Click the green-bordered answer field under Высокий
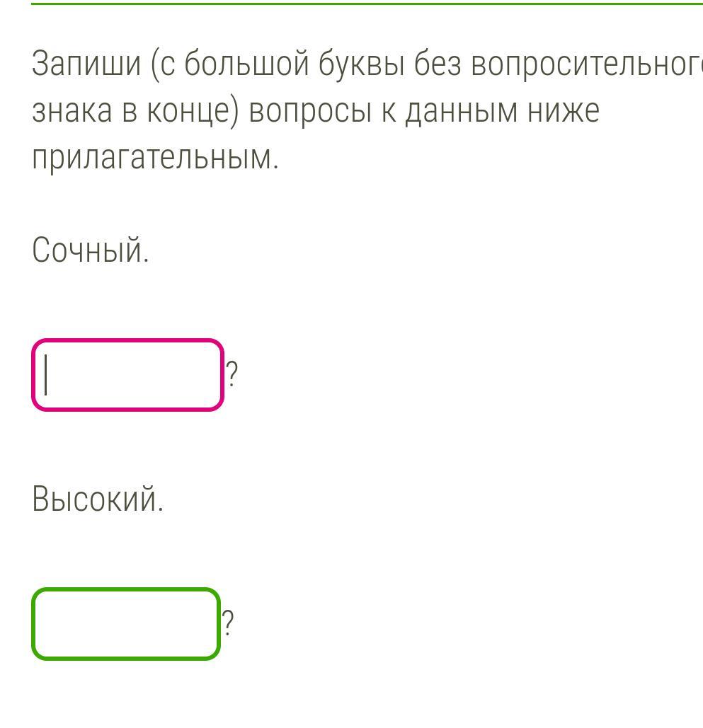Viewport: 703px width, 728px height. (x=126, y=624)
